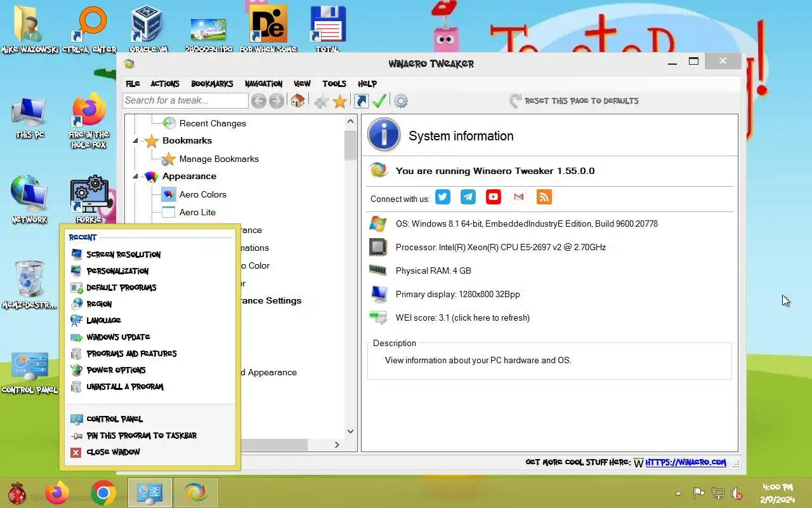Open the File menu
This screenshot has height=508, width=812.
(x=133, y=84)
